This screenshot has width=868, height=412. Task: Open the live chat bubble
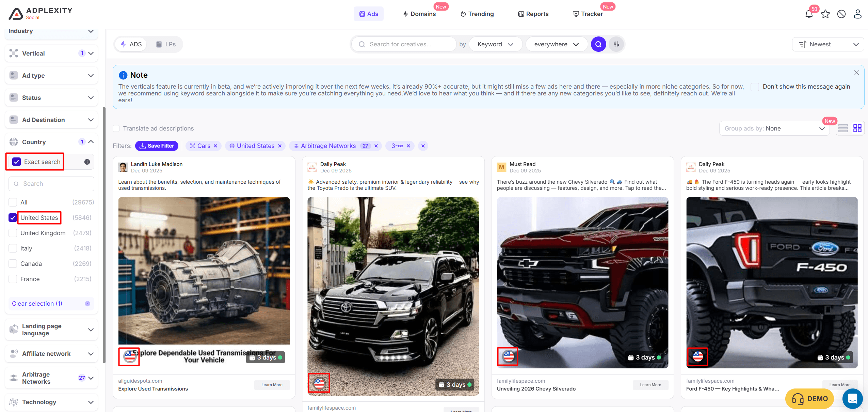[852, 398]
